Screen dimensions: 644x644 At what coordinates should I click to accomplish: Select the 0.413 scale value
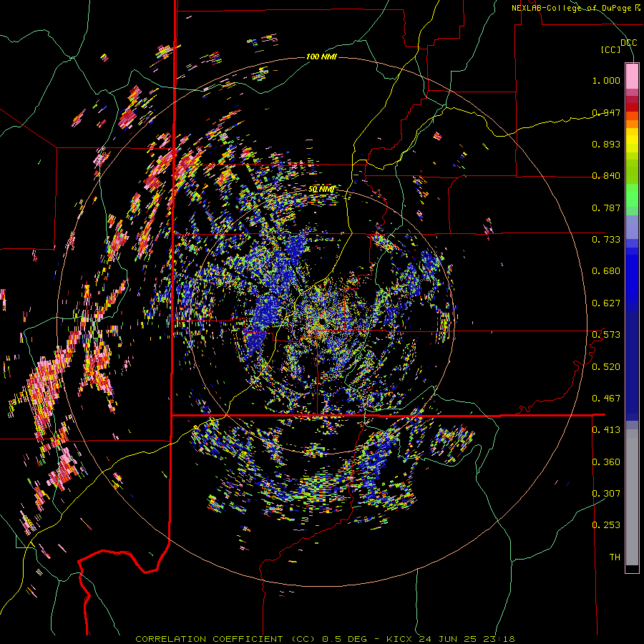point(606,430)
